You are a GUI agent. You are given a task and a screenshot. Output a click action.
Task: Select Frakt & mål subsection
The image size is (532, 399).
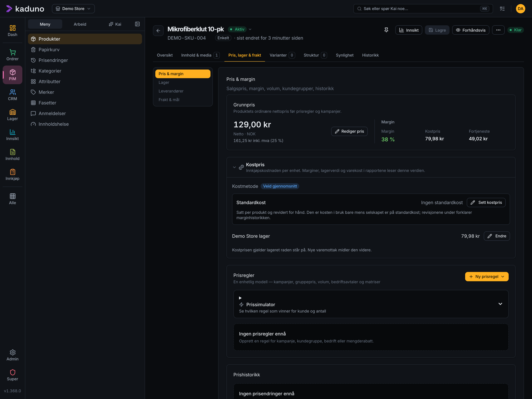point(183,100)
